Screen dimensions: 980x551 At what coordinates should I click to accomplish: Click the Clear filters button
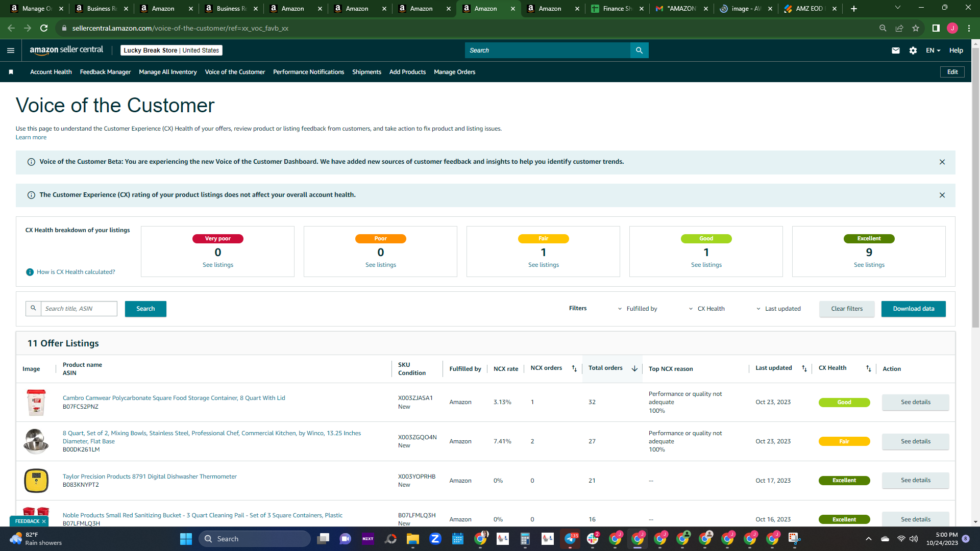click(x=847, y=309)
